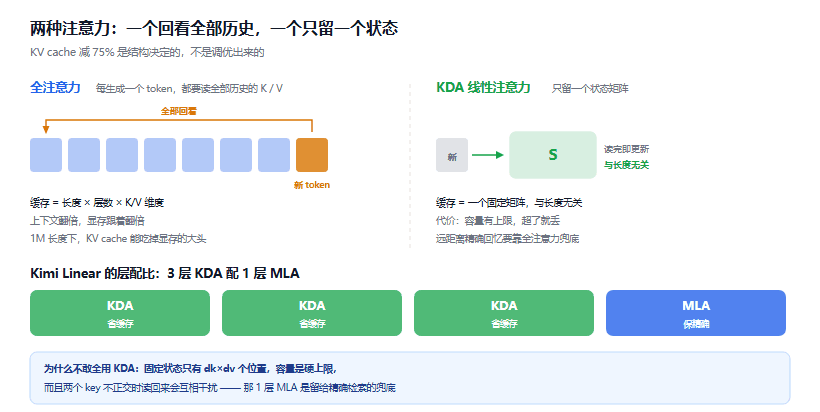The height and width of the screenshot is (412, 820).
Task: Click the green label 与长度无关
Action: click(x=627, y=165)
